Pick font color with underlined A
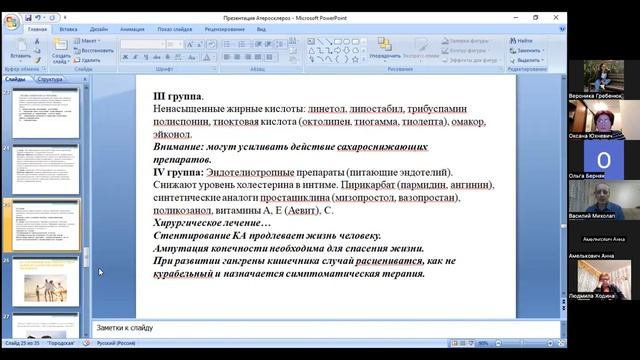The image size is (640, 360). click(207, 58)
